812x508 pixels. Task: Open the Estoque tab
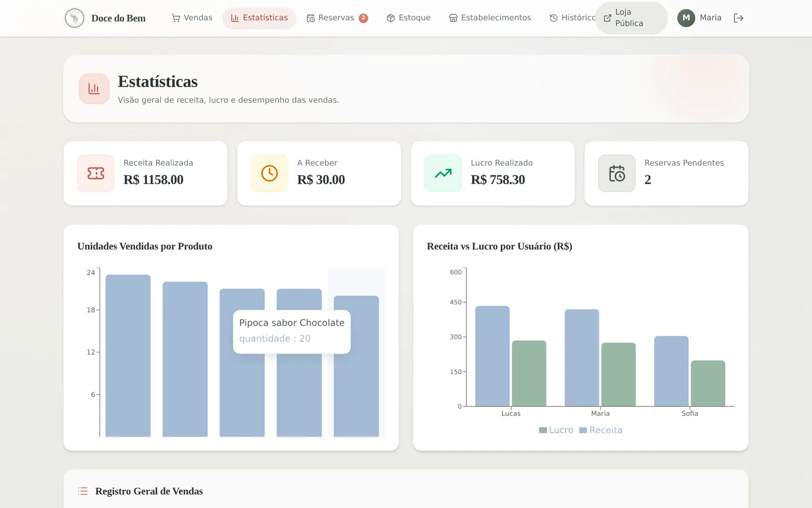[x=409, y=18]
